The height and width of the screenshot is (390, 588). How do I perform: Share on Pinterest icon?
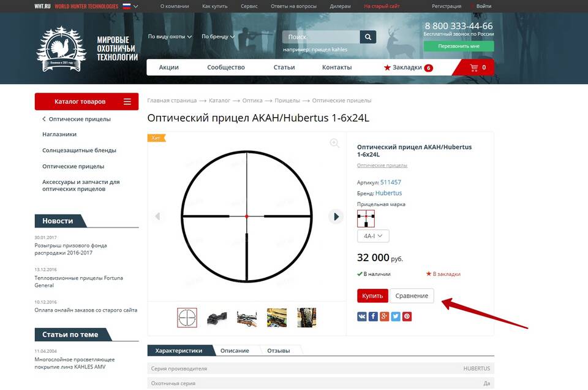(407, 316)
